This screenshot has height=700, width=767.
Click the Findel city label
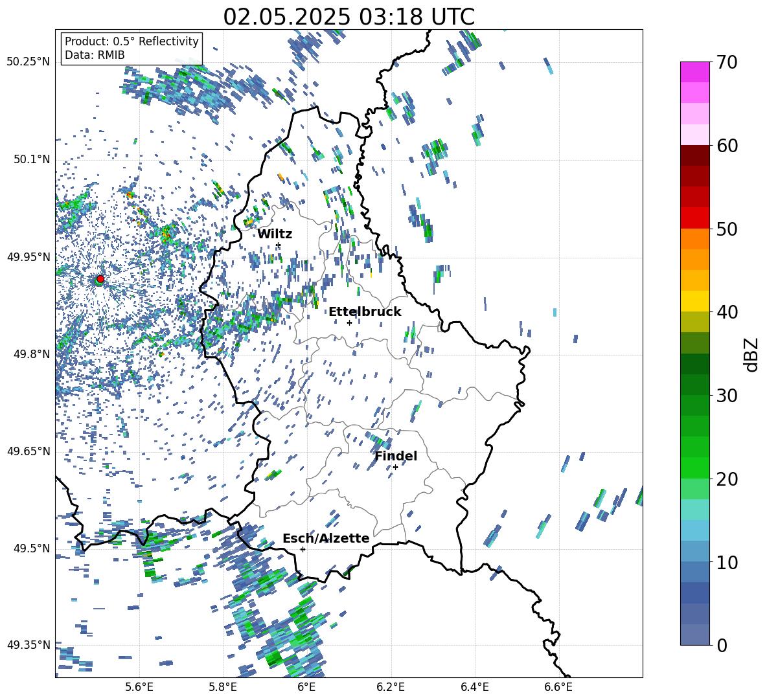(396, 456)
